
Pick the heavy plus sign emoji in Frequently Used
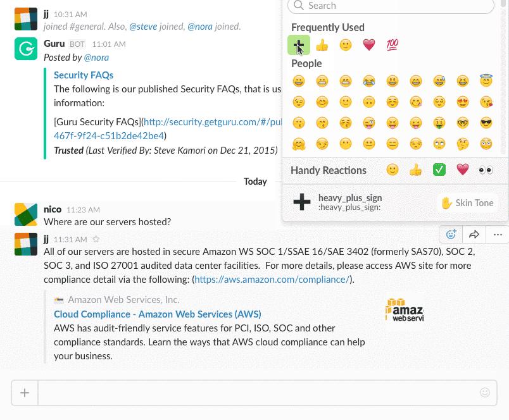pyautogui.click(x=299, y=45)
